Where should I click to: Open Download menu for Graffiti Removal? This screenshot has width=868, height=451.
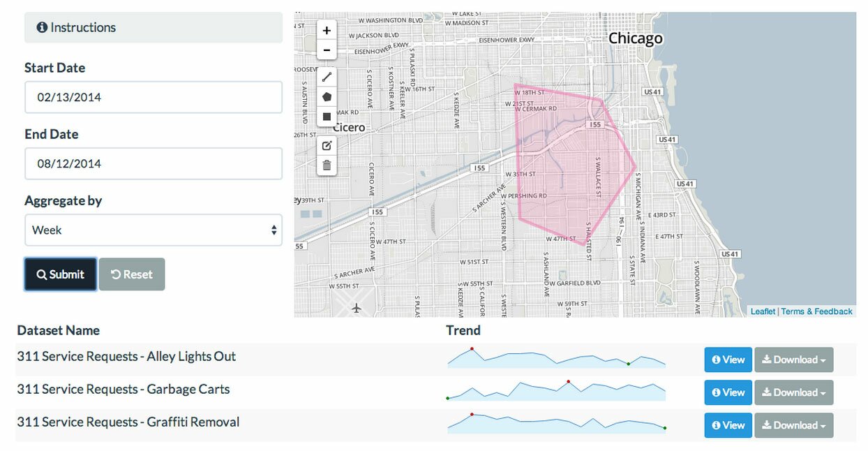[794, 425]
